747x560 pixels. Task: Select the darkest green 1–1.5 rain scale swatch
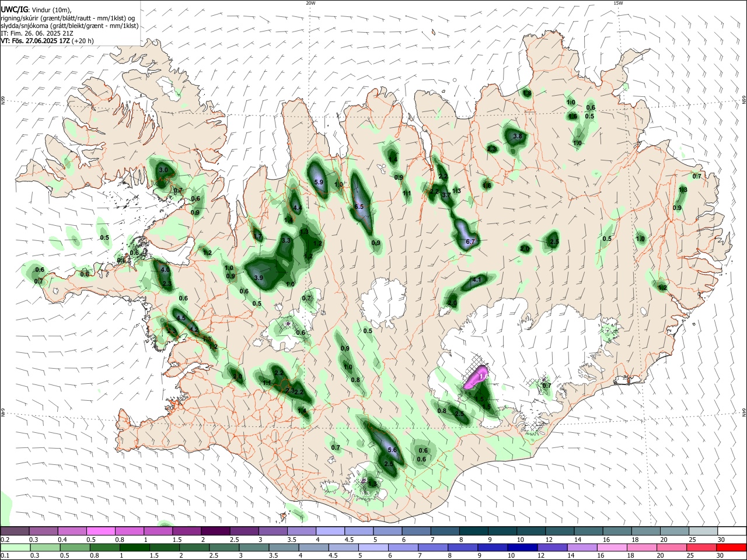pos(135,547)
